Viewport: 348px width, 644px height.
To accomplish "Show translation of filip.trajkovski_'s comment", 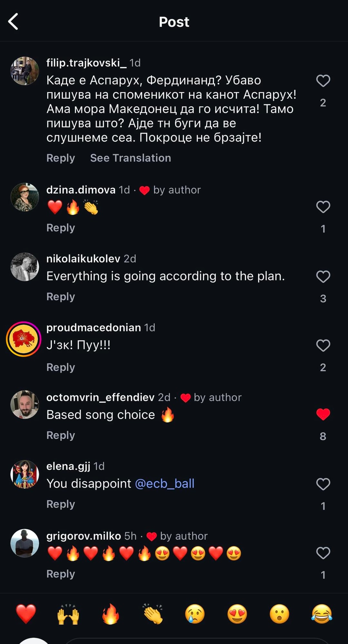I will pyautogui.click(x=130, y=158).
